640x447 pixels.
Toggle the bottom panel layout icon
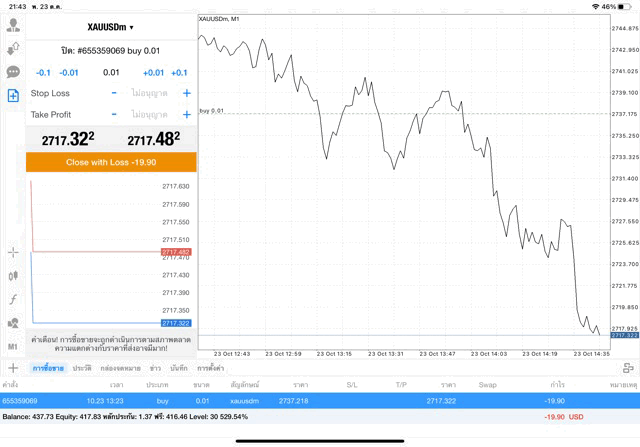pyautogui.click(x=627, y=368)
